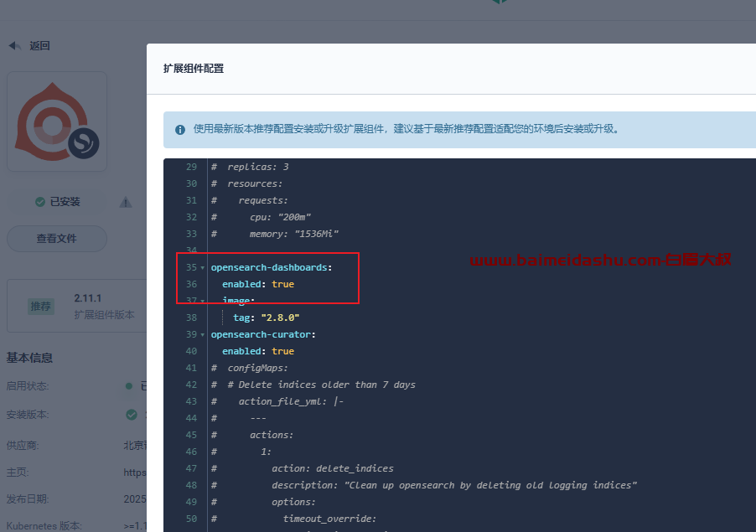Click the extension logo thumbnail
This screenshot has width=756, height=532.
[57, 121]
